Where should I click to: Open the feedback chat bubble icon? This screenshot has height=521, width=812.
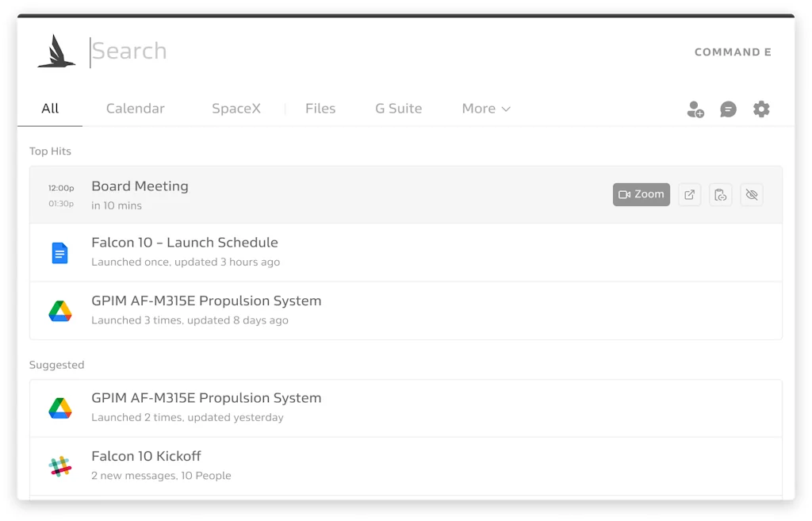pyautogui.click(x=729, y=109)
